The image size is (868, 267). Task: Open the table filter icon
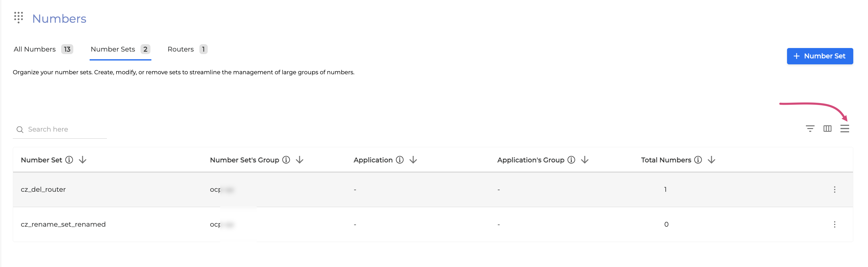(810, 128)
